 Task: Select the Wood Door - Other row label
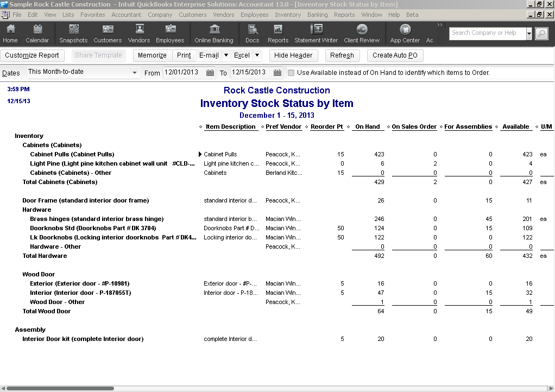click(58, 302)
